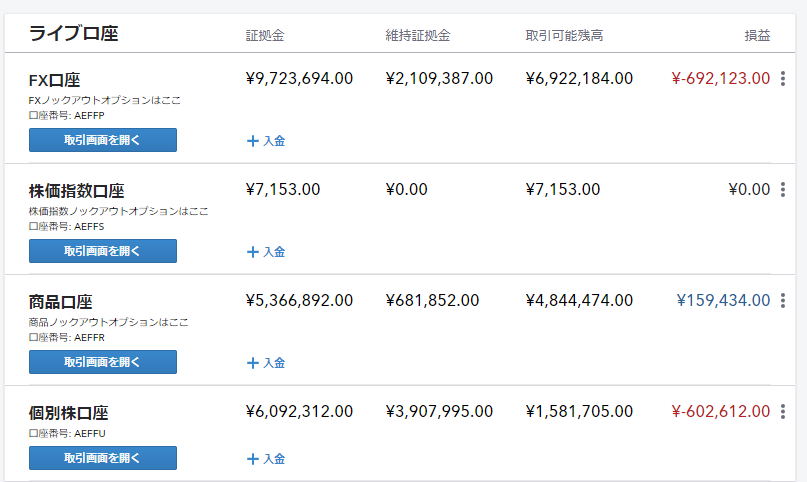
Task: Click account number text AEFFP
Action: [89, 116]
